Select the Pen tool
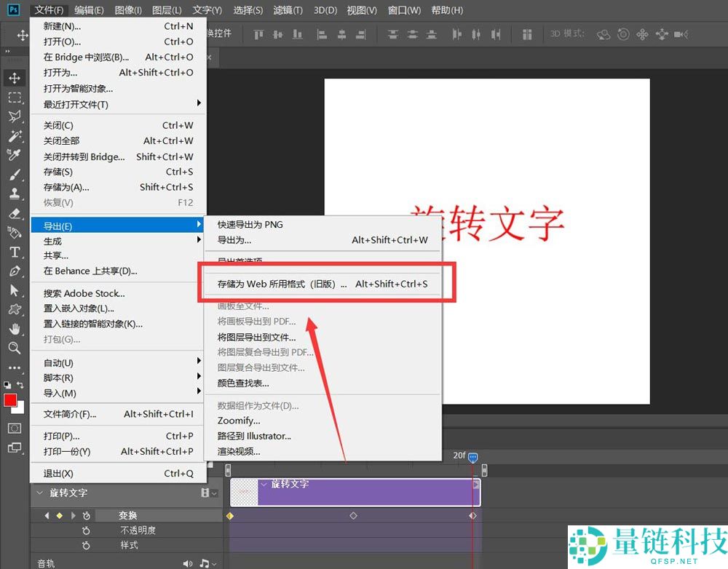Viewport: 728px width, 569px height. pyautogui.click(x=14, y=271)
